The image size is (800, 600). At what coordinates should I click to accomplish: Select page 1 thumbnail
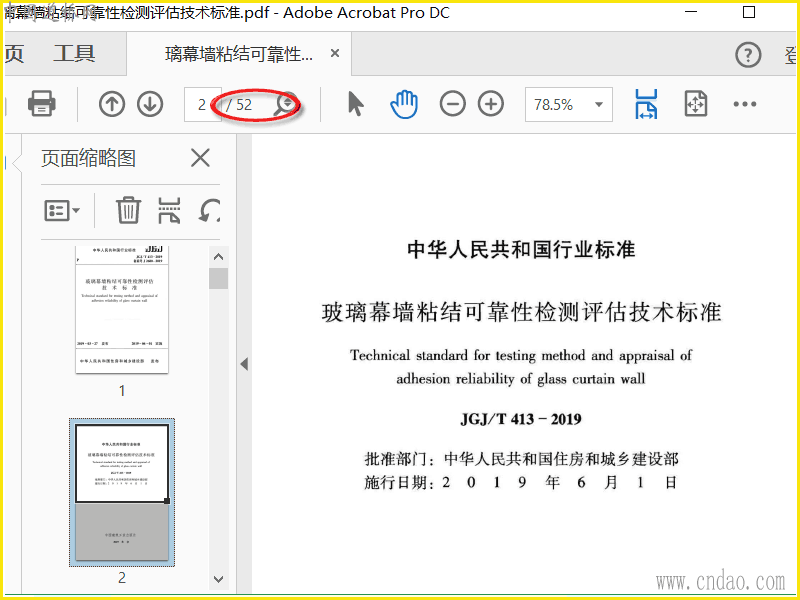122,309
